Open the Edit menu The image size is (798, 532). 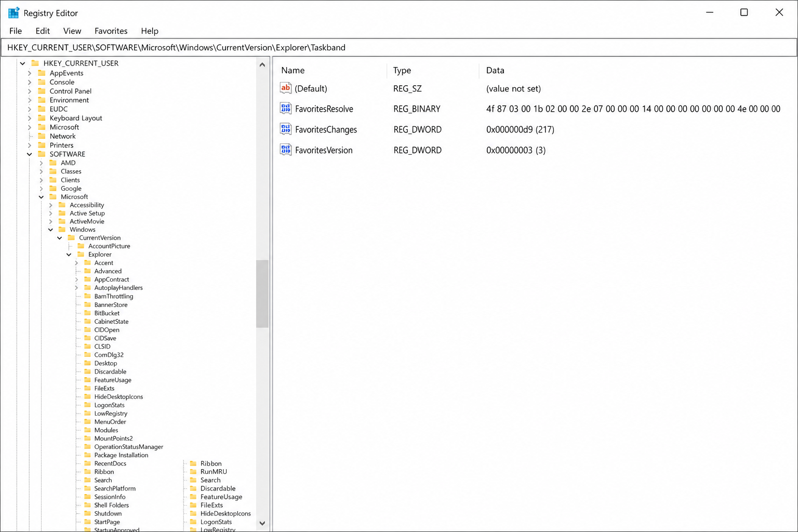coord(43,31)
